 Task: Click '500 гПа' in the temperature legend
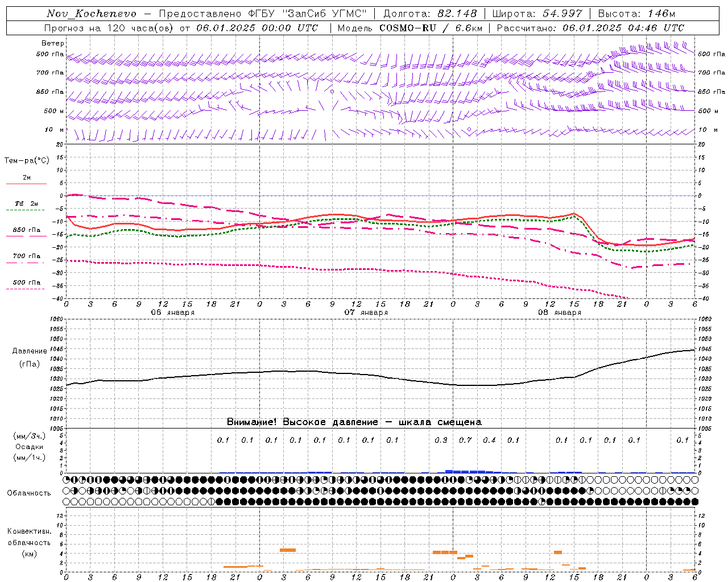pos(27,282)
